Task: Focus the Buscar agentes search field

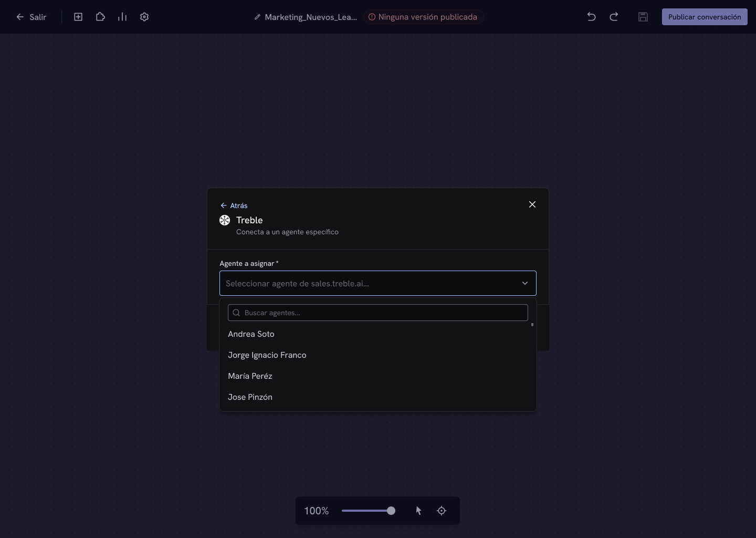Action: point(378,313)
